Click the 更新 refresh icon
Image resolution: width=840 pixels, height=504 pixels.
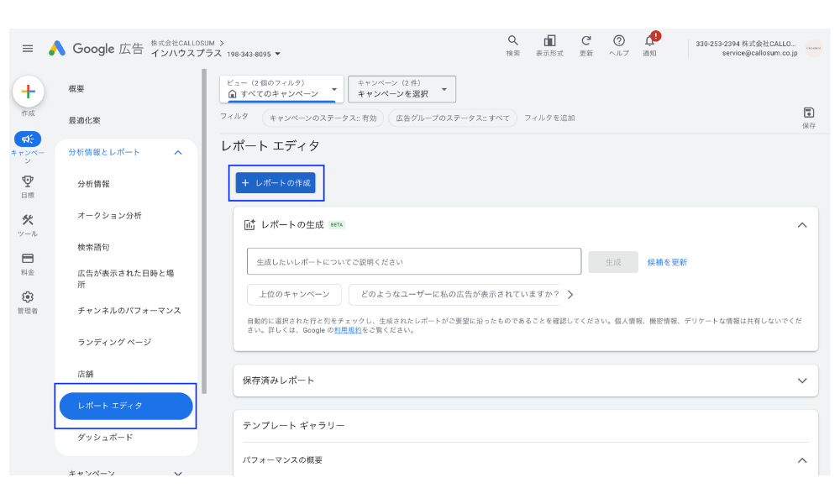click(x=585, y=39)
